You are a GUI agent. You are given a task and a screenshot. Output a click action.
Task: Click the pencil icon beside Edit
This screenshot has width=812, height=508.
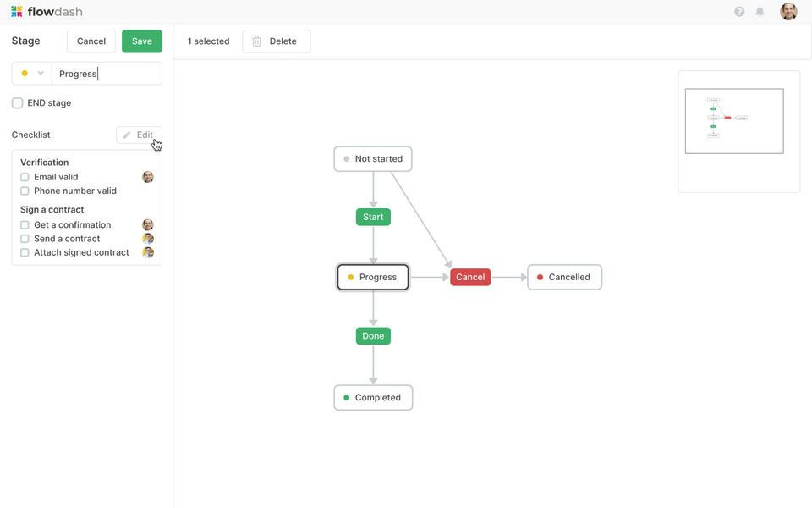[x=127, y=135]
